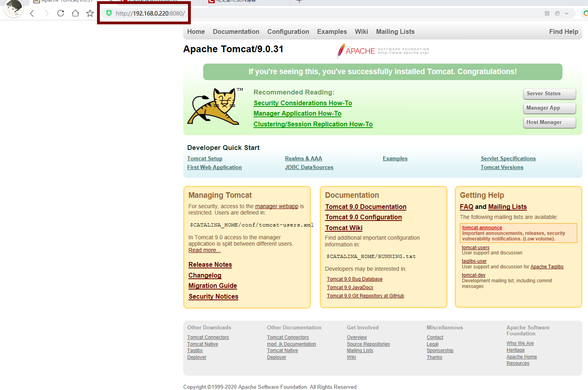This screenshot has height=390, width=588.
Task: Open the FAQ link in Getting Help
Action: (x=466, y=207)
